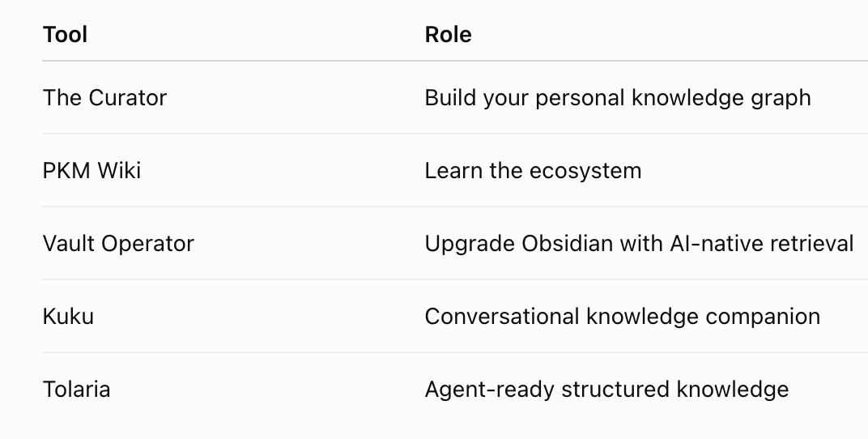Click the Tool column header
This screenshot has width=868, height=439.
click(x=65, y=34)
